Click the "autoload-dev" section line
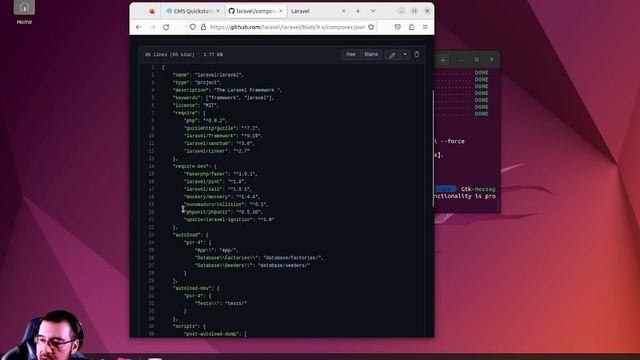640x360 pixels. click(x=196, y=288)
